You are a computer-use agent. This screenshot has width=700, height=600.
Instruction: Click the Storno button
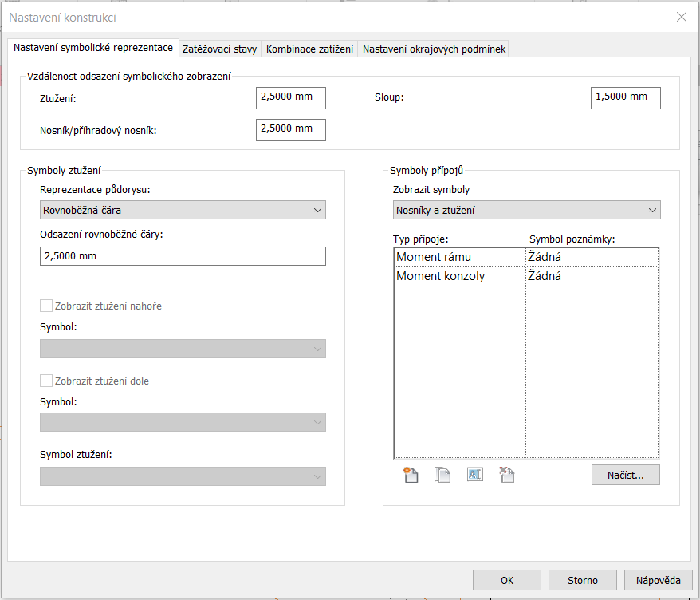(583, 580)
